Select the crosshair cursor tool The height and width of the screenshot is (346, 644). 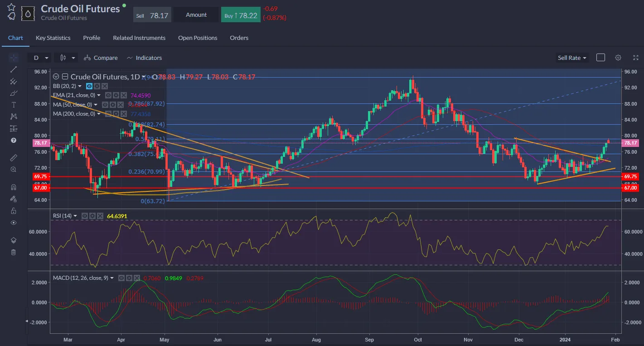click(x=13, y=58)
